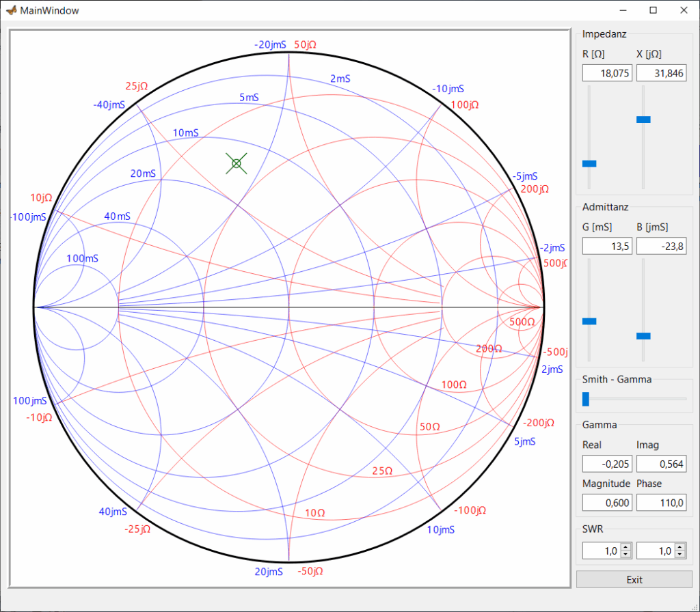Click the Gamma Phase input field
Image resolution: width=700 pixels, height=612 pixels.
tap(661, 503)
